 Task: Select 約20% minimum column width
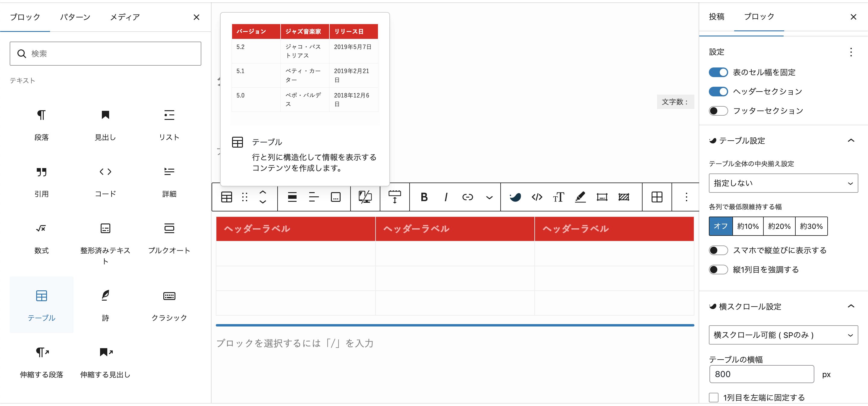[x=779, y=226]
